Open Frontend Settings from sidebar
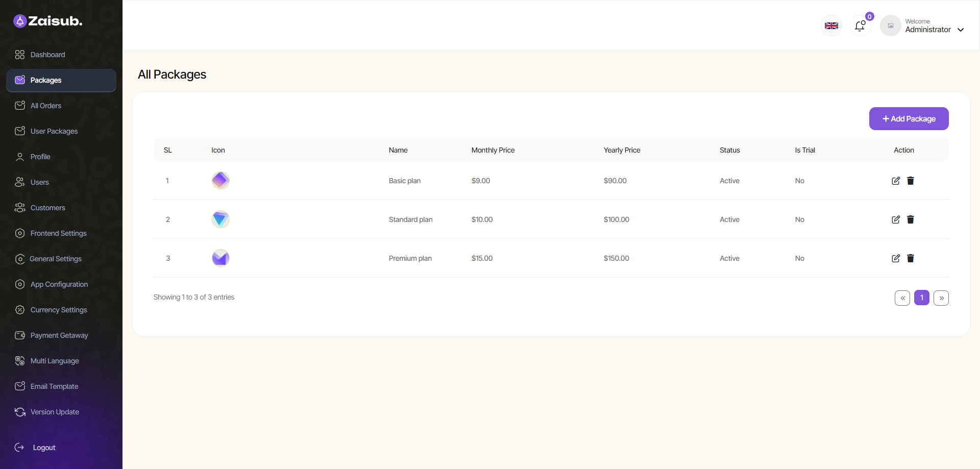The image size is (980, 469). (x=58, y=233)
